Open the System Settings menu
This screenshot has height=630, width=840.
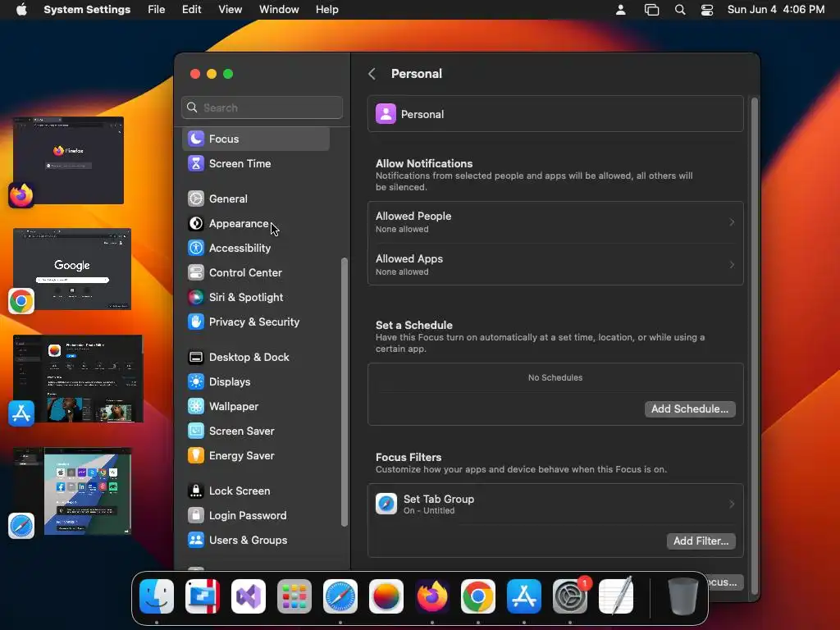pyautogui.click(x=87, y=10)
